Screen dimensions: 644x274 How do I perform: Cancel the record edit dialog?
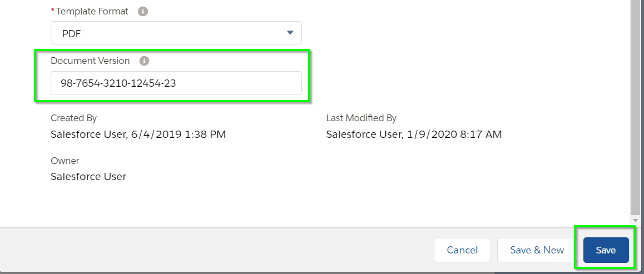tap(462, 250)
